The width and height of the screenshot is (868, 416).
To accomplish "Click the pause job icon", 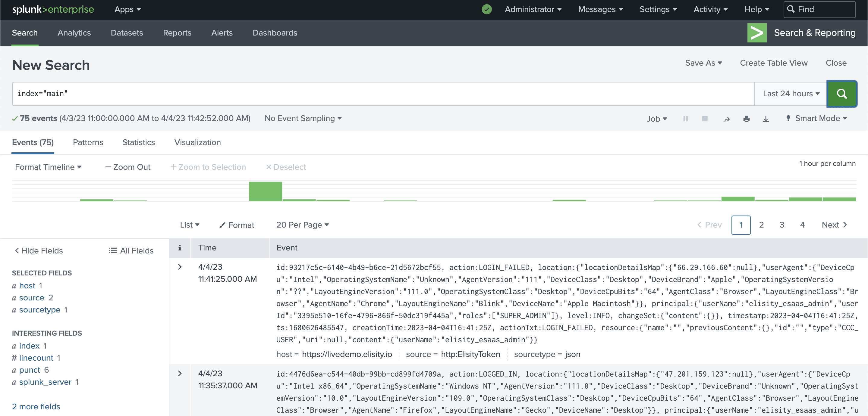I will coord(685,119).
